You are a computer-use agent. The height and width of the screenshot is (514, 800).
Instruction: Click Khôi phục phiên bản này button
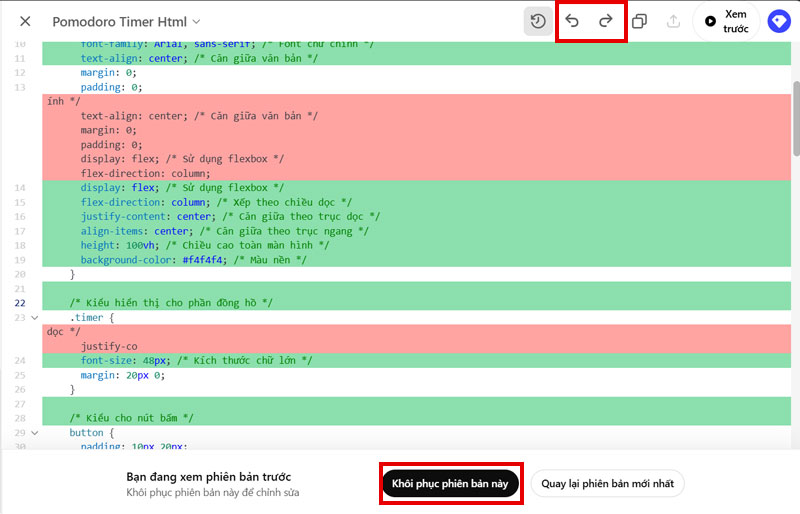(x=450, y=483)
